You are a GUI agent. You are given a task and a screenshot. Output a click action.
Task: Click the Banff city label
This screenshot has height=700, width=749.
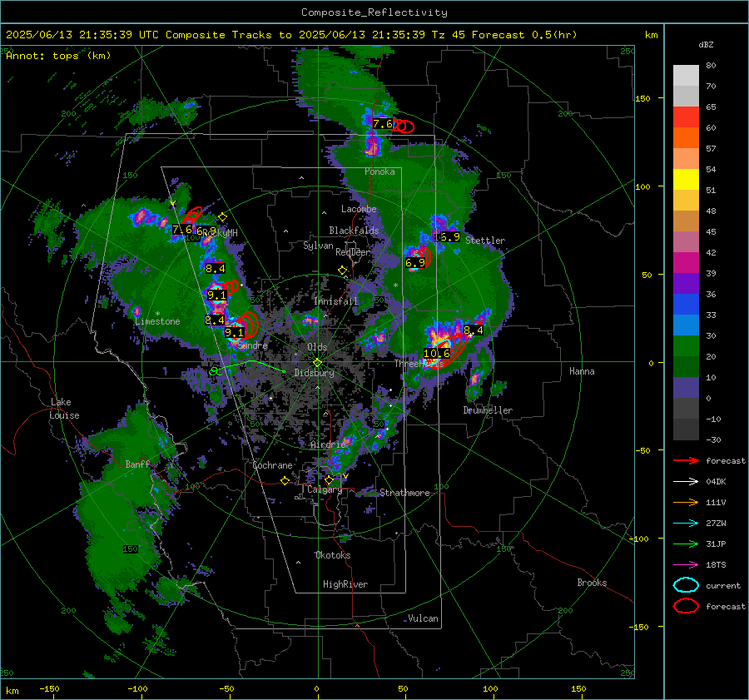click(137, 464)
